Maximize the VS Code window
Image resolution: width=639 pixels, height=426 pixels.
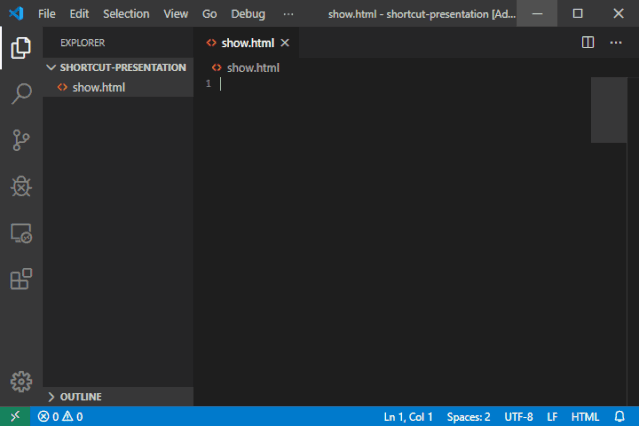pyautogui.click(x=577, y=13)
